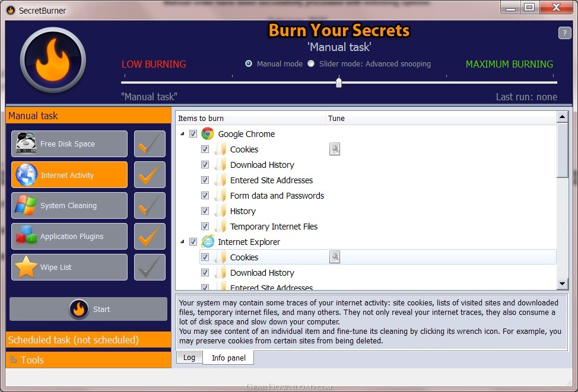
Task: Open the System Cleaning category
Action: 69,206
